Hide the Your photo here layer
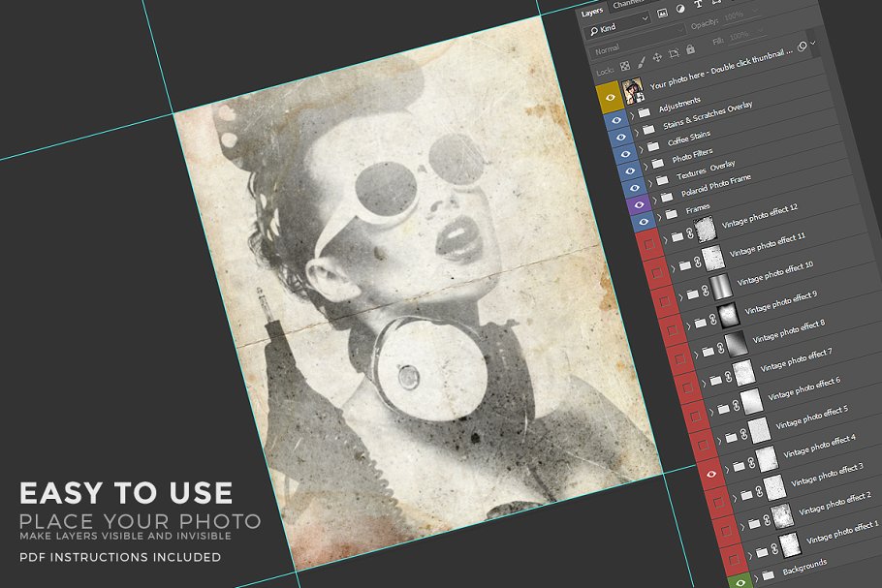Viewport: 882px width, 588px height. 610,97
